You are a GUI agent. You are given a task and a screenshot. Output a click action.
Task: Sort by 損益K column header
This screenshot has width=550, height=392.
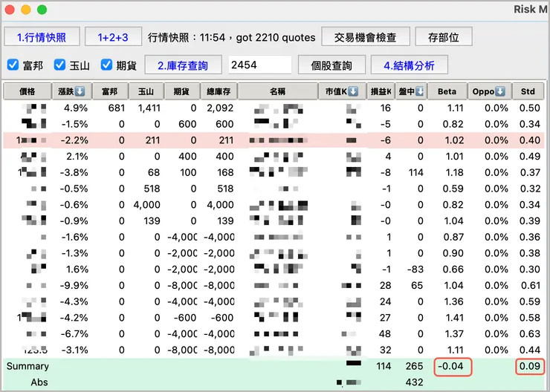tap(381, 91)
